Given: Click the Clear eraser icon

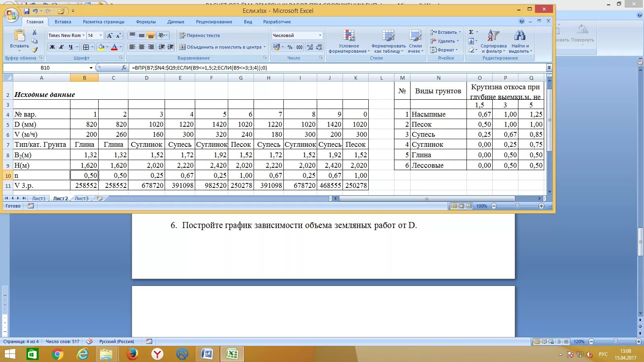Looking at the screenshot, I should 471,50.
